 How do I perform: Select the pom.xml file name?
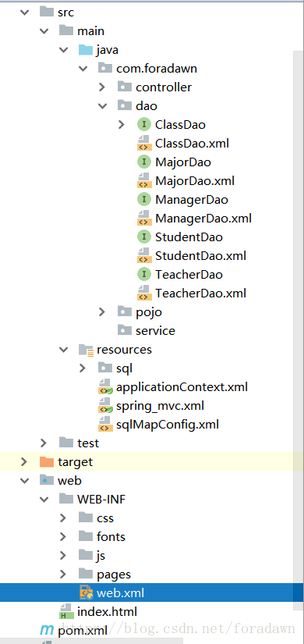83,631
